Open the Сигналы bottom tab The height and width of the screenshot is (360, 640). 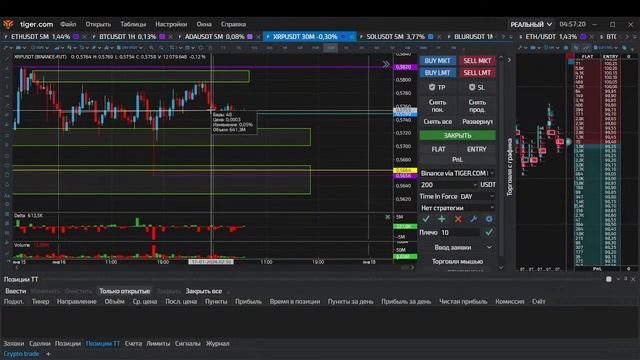(188, 344)
